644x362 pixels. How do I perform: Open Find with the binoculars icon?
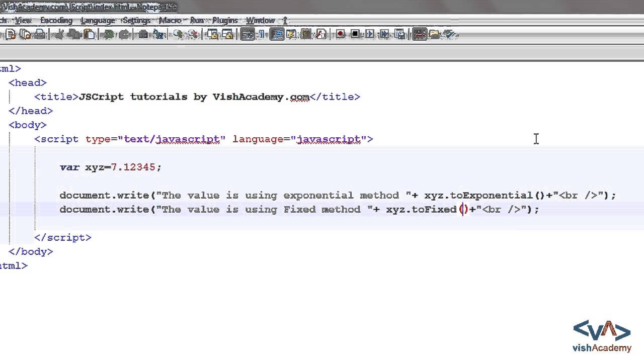tap(143, 34)
